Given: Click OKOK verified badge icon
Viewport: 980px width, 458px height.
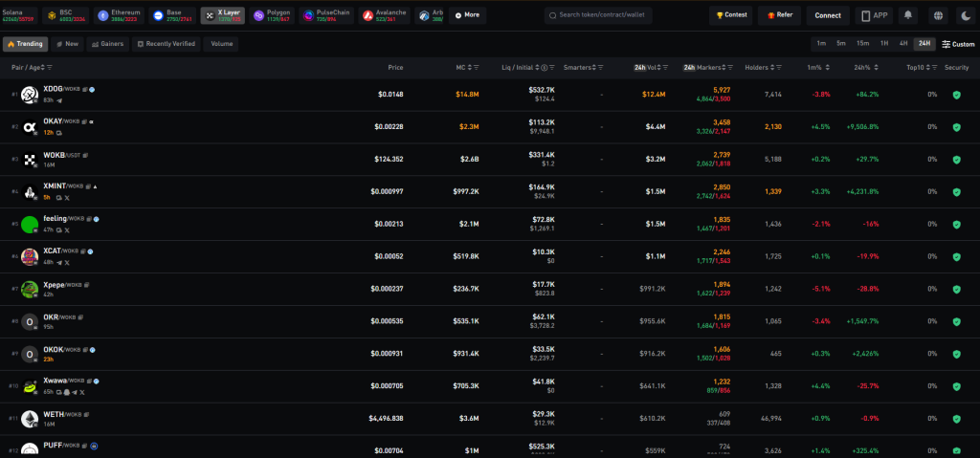Looking at the screenshot, I should [x=93, y=350].
